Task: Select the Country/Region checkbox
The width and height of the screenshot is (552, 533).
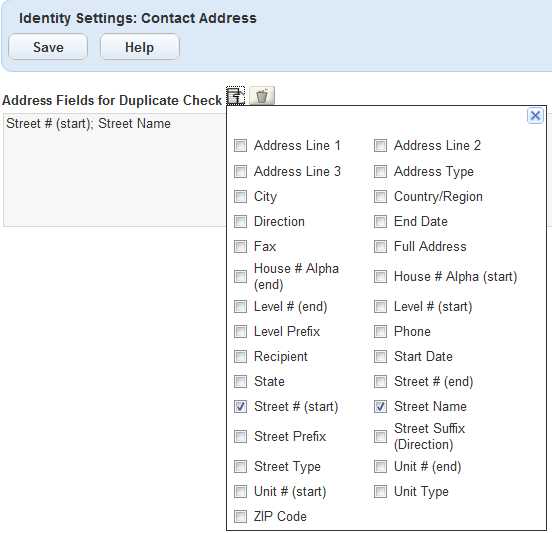Action: coord(380,196)
